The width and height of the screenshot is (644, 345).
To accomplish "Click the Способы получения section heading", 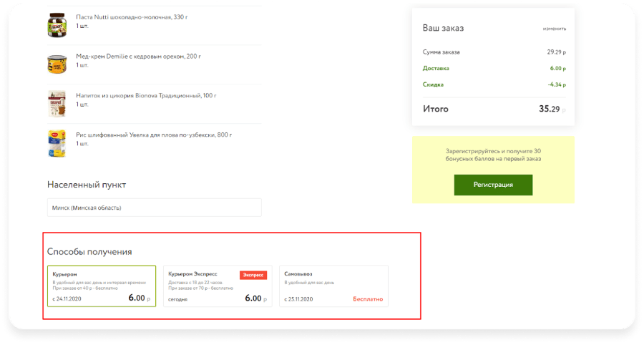I will (89, 252).
